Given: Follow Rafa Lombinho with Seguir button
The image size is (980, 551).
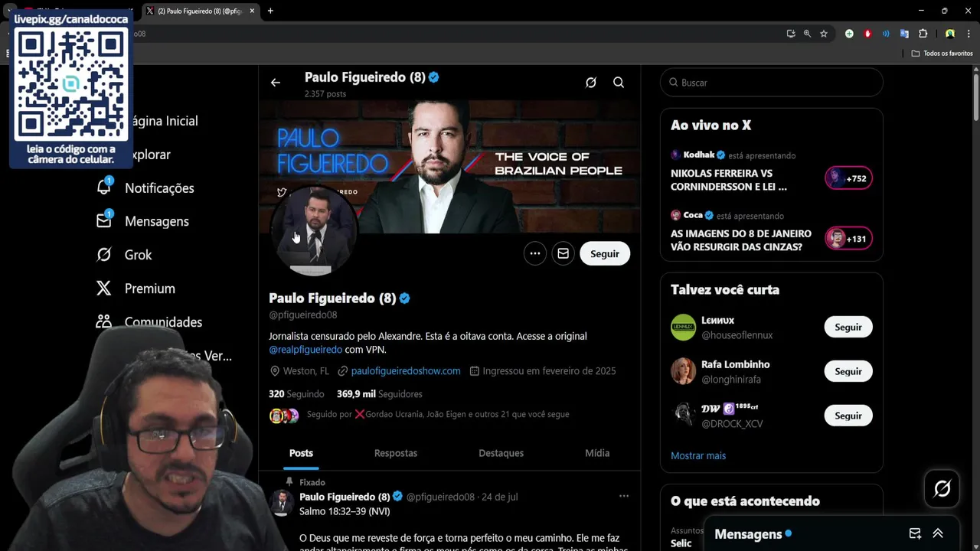Looking at the screenshot, I should (x=848, y=371).
